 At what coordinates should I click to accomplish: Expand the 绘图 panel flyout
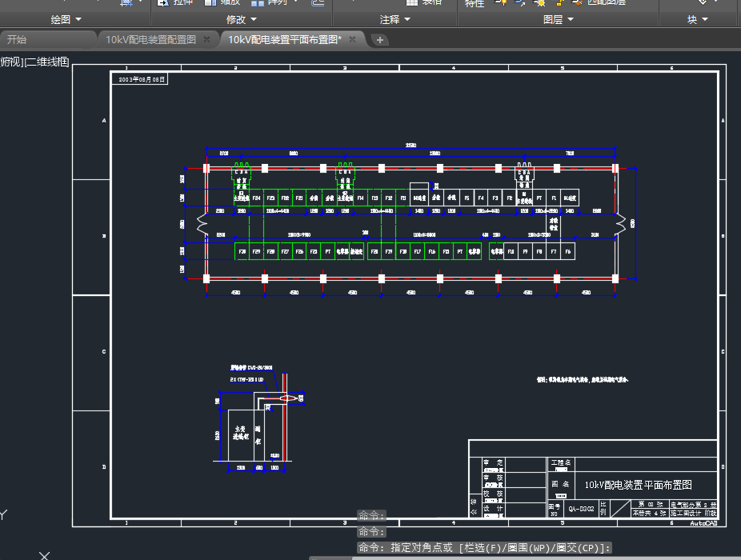(x=66, y=19)
